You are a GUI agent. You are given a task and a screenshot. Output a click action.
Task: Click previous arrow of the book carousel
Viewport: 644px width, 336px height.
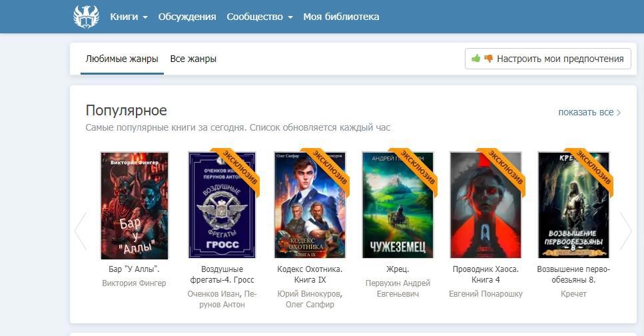[x=81, y=231]
